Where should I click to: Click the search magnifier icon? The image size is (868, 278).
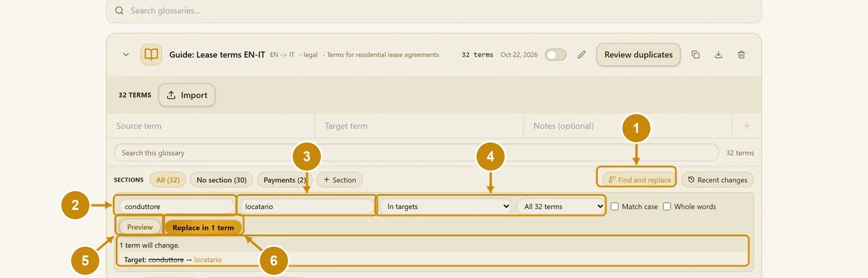point(119,11)
